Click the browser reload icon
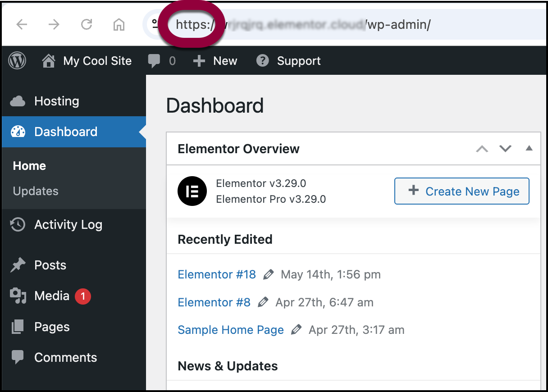The width and height of the screenshot is (548, 392). coord(86,24)
